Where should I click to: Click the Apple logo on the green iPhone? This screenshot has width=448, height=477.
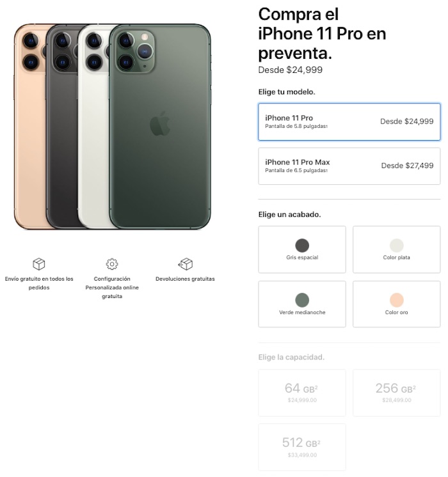coord(160,123)
